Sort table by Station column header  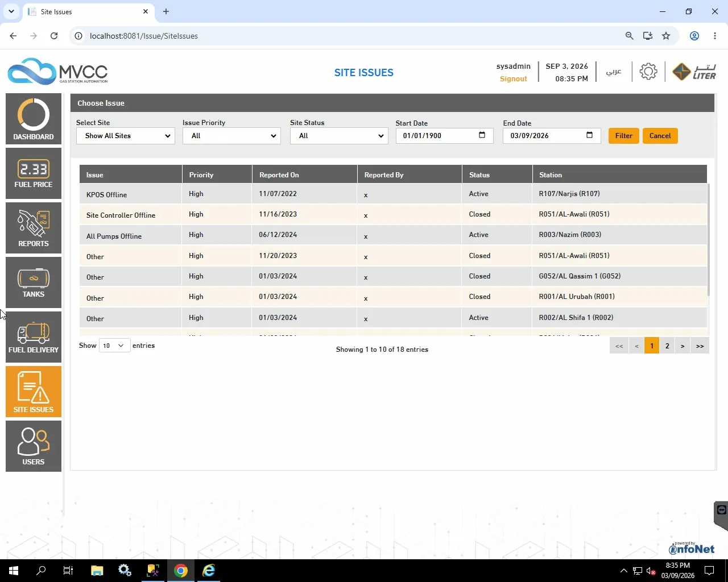click(620, 174)
